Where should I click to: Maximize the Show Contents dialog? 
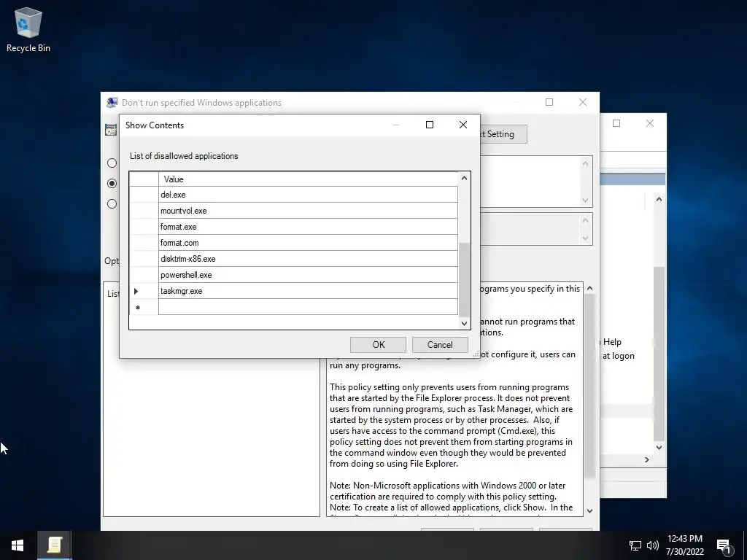429,125
